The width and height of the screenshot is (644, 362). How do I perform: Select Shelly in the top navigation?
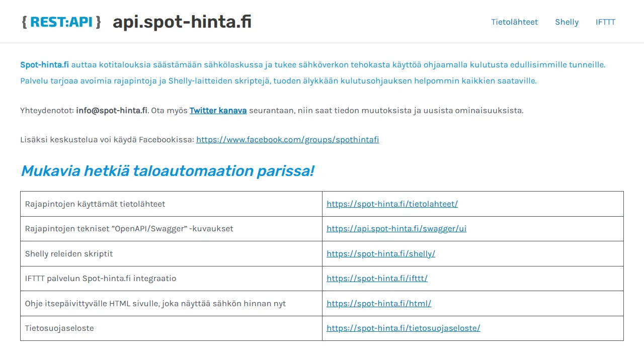coord(567,22)
